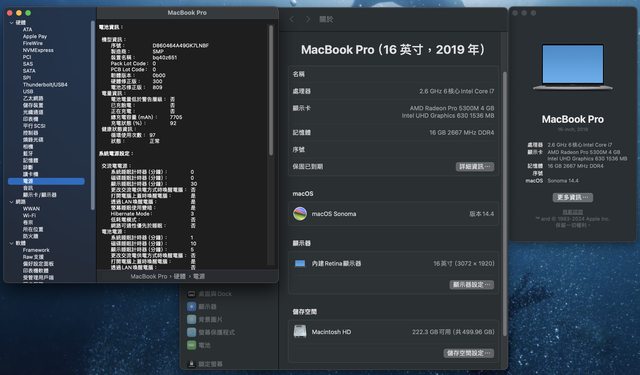This screenshot has width=640, height=375.
Task: Select PCI in hardware list
Action: click(x=27, y=57)
